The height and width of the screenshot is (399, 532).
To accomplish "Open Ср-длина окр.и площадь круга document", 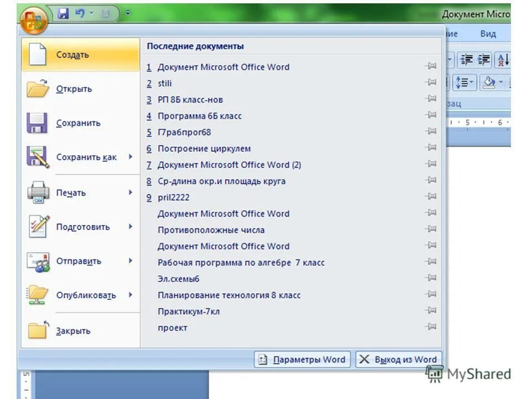I will click(291, 181).
